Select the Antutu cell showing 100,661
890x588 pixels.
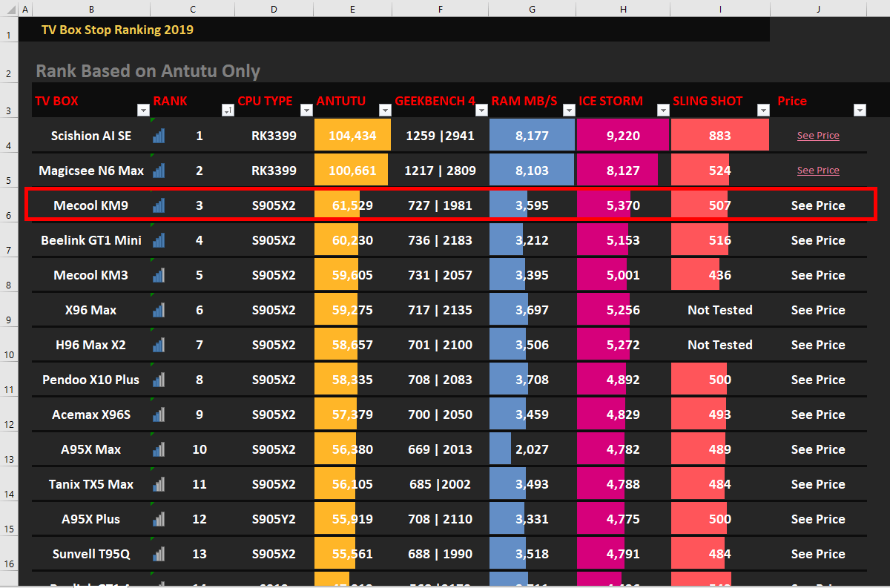[352, 171]
